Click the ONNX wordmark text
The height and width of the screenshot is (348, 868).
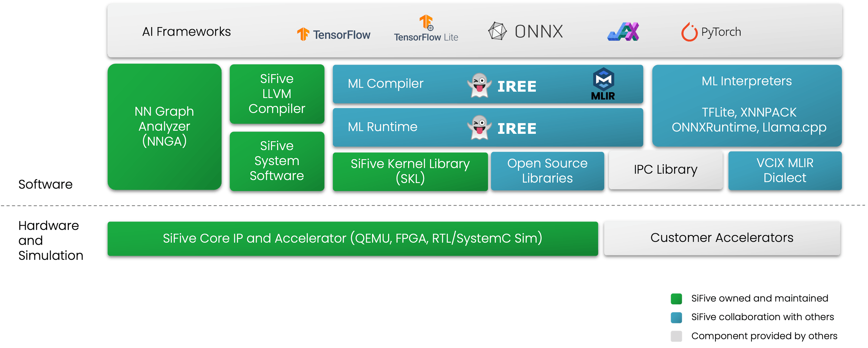539,32
